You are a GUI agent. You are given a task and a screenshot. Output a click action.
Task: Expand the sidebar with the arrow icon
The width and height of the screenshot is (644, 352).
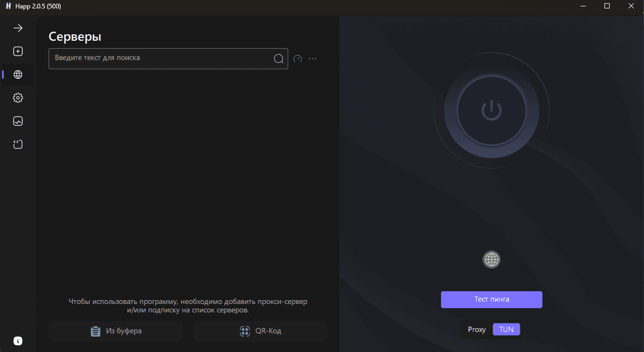pos(18,28)
